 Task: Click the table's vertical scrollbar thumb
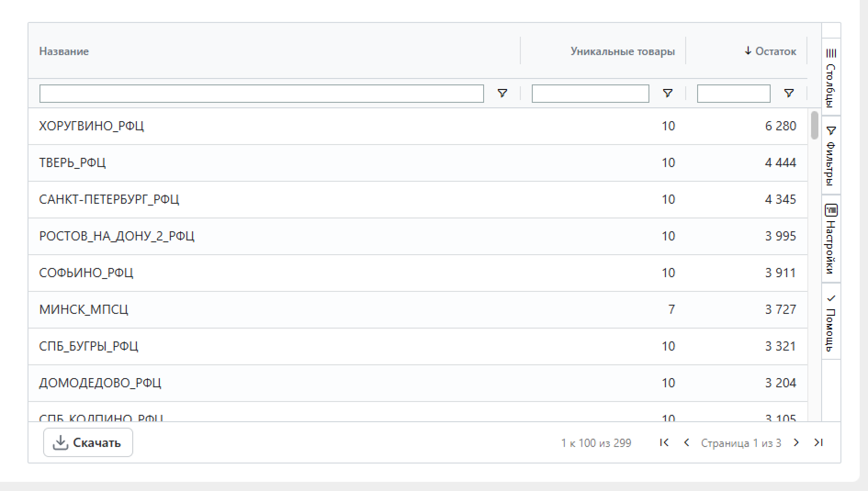click(815, 125)
